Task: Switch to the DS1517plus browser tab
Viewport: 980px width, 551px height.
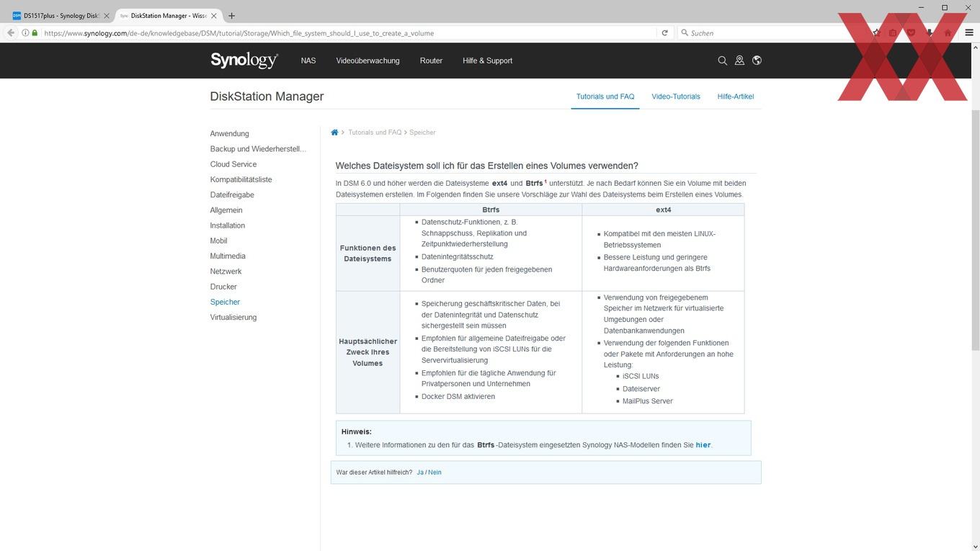Action: [61, 16]
